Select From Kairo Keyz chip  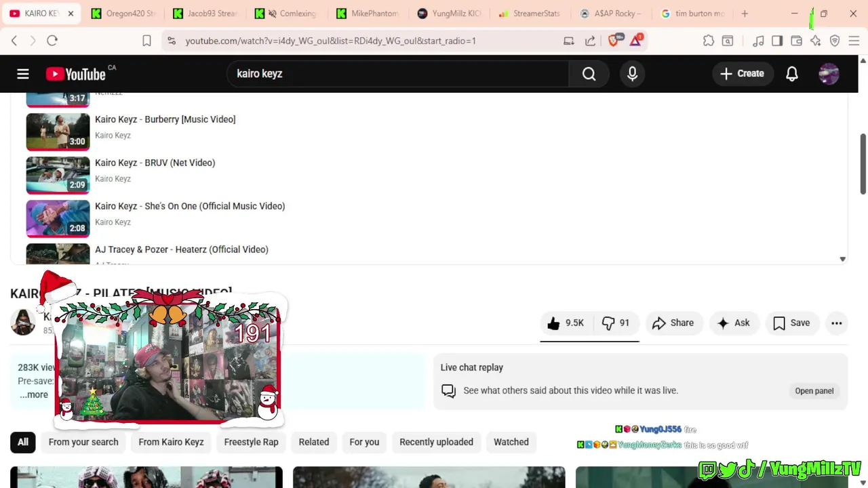click(x=171, y=442)
